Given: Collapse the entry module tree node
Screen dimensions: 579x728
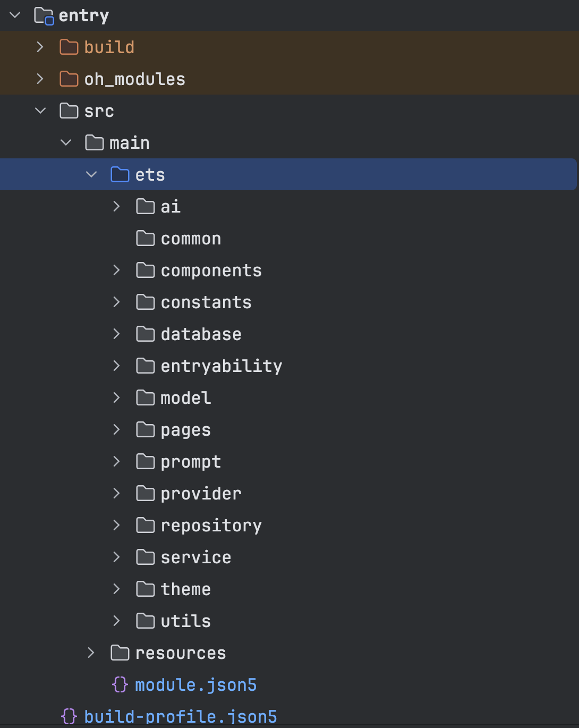Looking at the screenshot, I should point(15,15).
